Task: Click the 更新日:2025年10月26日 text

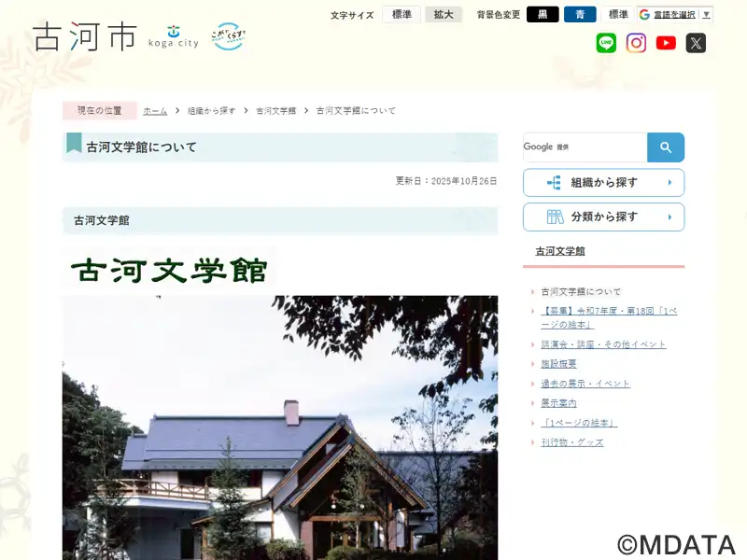Action: tap(446, 181)
